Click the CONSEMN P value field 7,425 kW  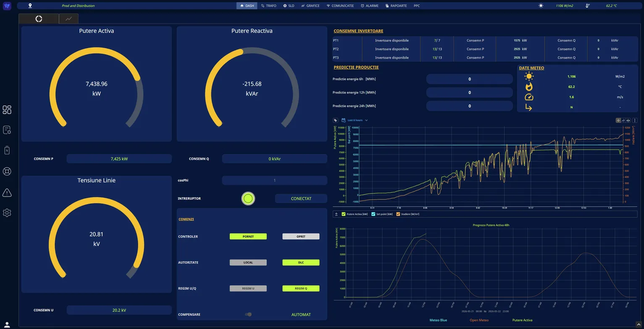(119, 159)
